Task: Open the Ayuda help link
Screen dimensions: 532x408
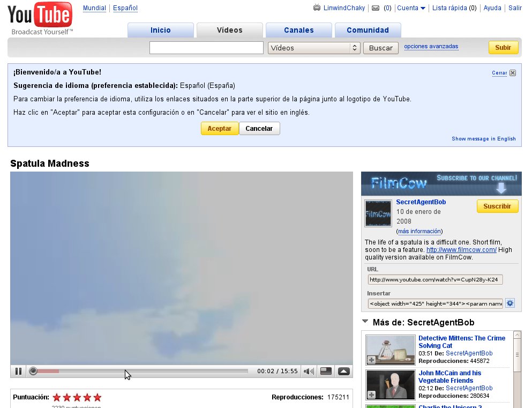Action: 492,8
